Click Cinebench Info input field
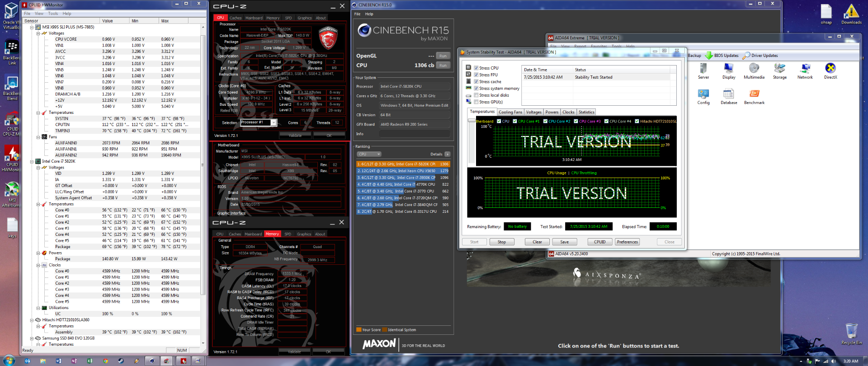The width and height of the screenshot is (868, 366). [415, 134]
